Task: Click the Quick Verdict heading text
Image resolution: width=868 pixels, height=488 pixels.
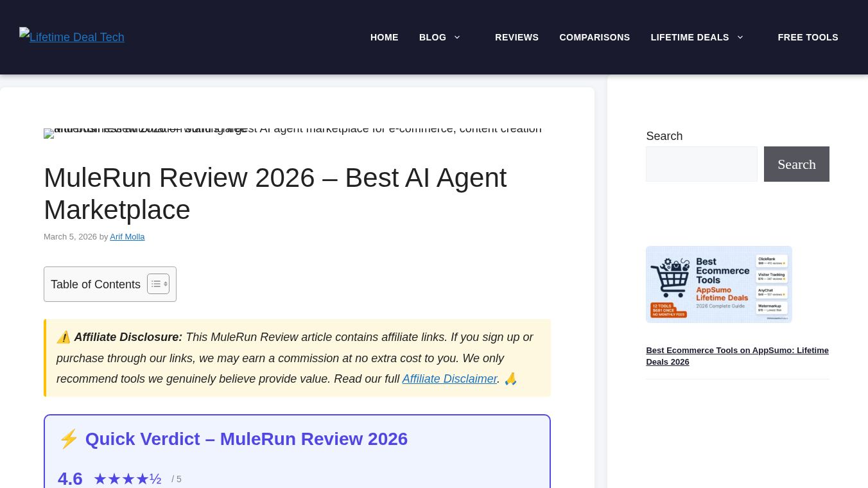Action: coord(247,439)
